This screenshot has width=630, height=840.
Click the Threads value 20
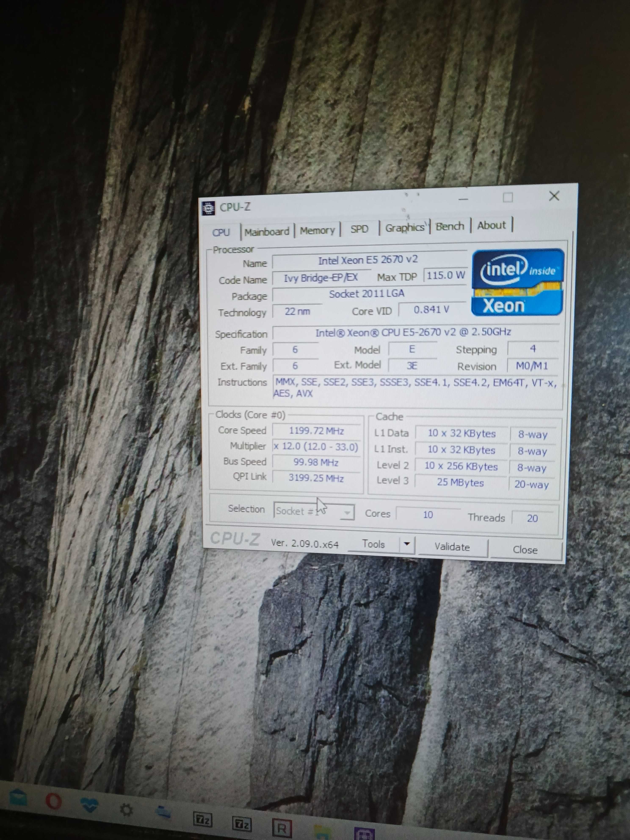click(532, 518)
